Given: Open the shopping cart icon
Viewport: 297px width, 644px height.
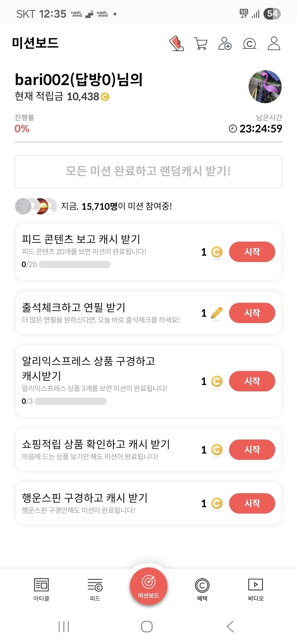Looking at the screenshot, I should pyautogui.click(x=201, y=44).
